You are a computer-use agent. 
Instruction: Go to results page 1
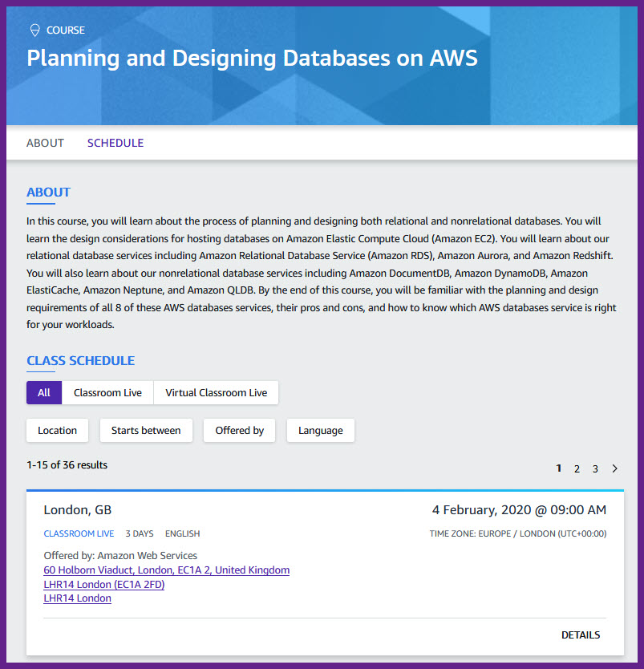pyautogui.click(x=559, y=468)
